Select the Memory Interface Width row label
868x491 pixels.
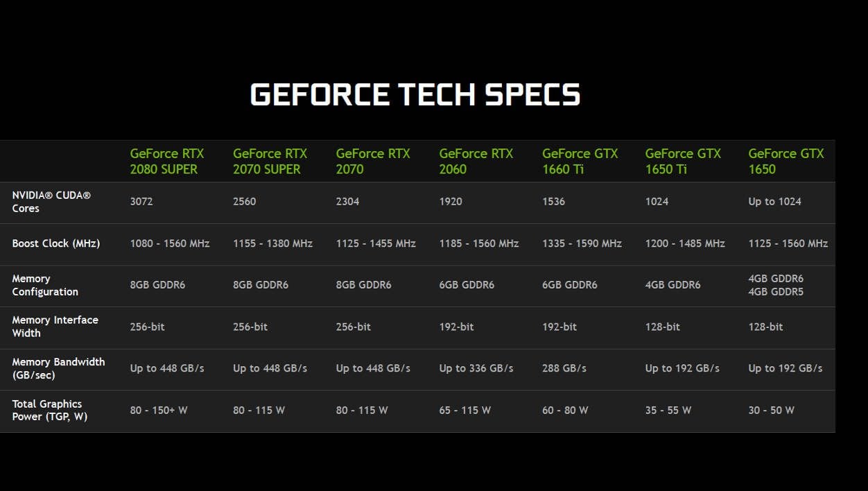(x=55, y=327)
